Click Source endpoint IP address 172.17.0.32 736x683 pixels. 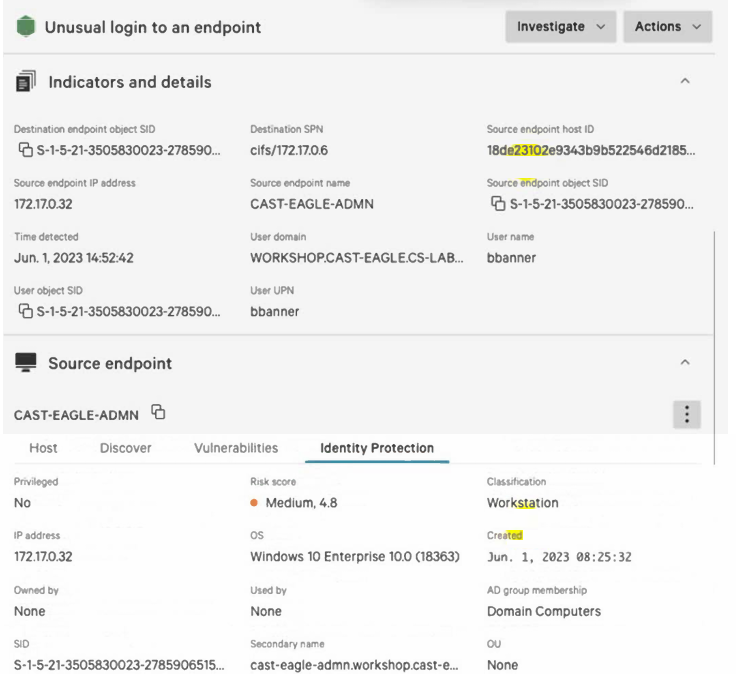tap(43, 204)
